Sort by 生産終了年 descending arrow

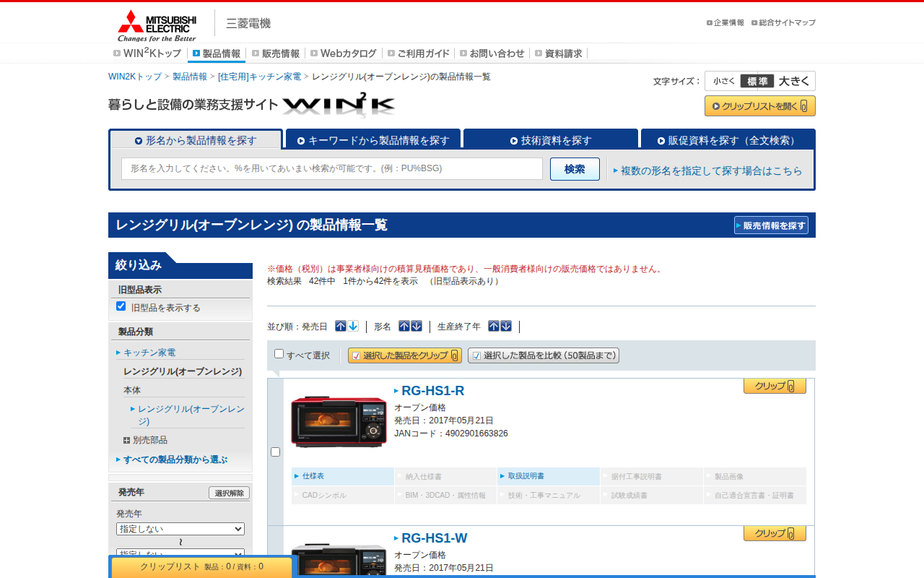point(506,327)
